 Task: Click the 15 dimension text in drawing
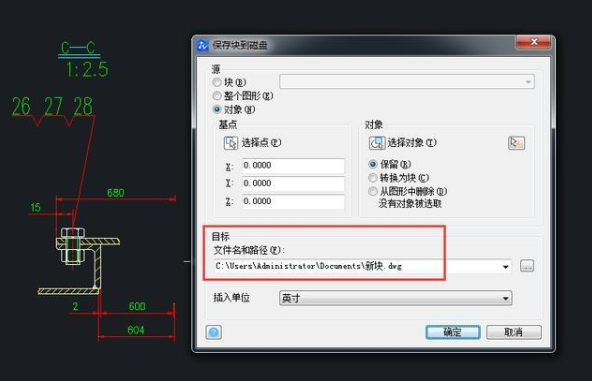pyautogui.click(x=35, y=207)
